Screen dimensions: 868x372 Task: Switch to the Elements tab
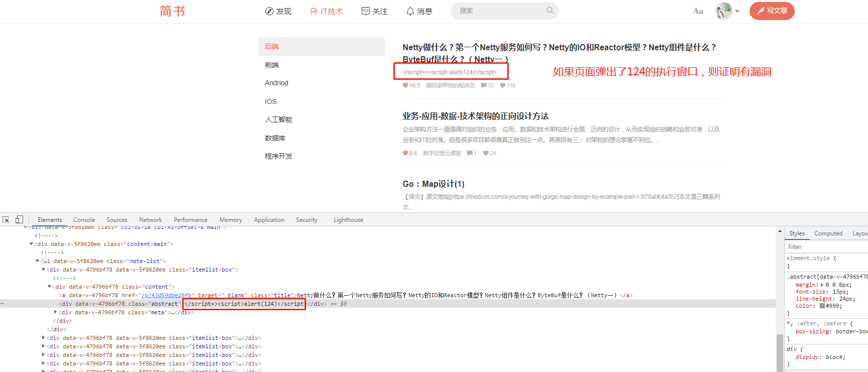tap(50, 220)
